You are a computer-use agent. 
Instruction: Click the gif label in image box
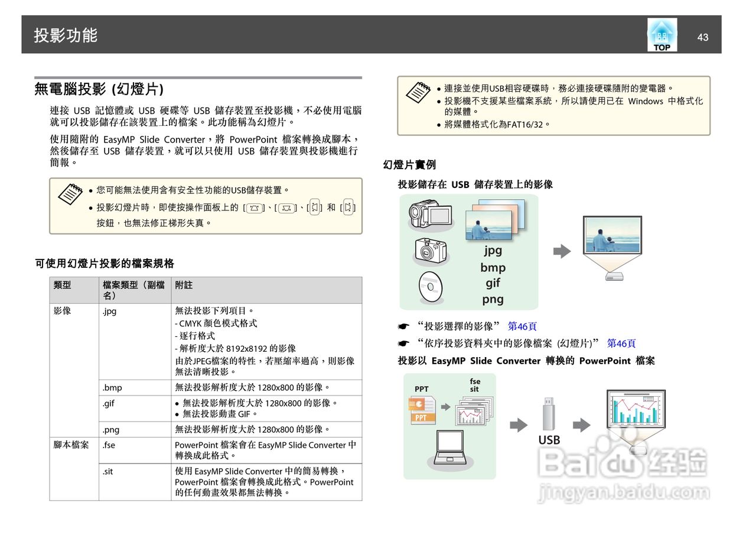(x=493, y=283)
